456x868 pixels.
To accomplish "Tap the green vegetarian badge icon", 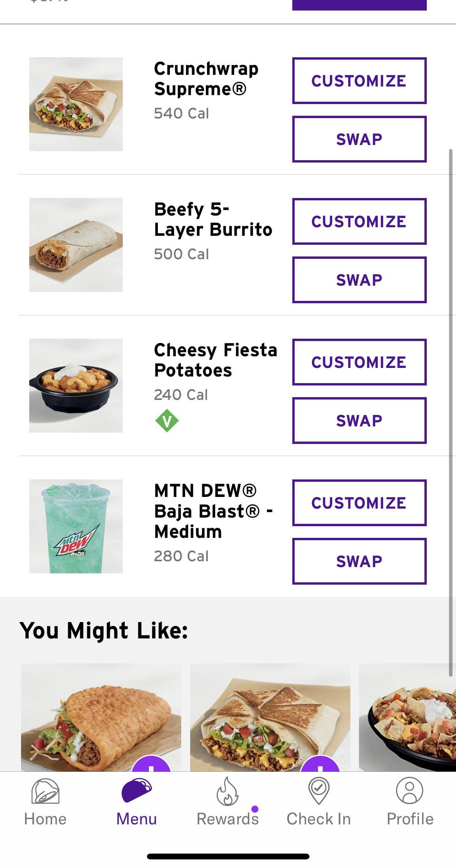I will pyautogui.click(x=167, y=421).
